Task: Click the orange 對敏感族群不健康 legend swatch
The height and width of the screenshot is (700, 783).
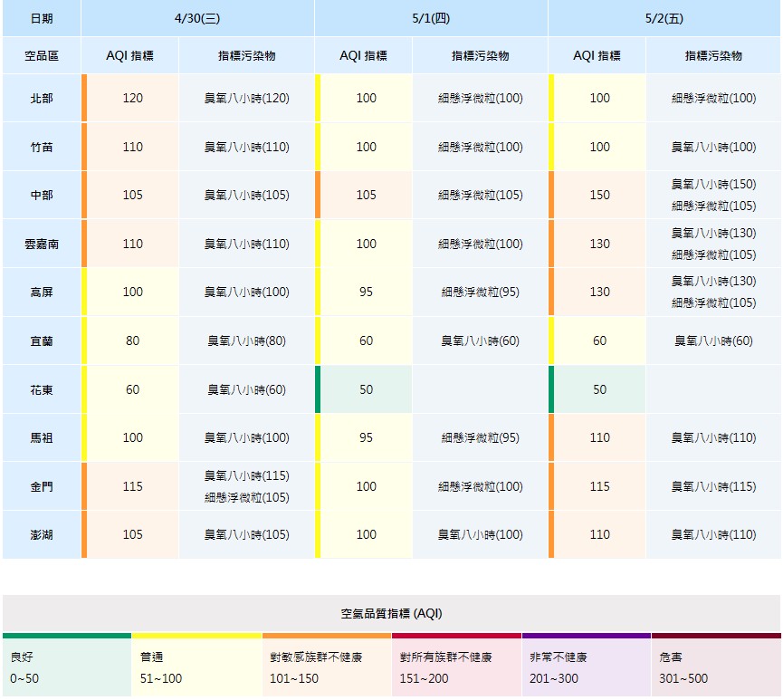Action: click(x=327, y=666)
